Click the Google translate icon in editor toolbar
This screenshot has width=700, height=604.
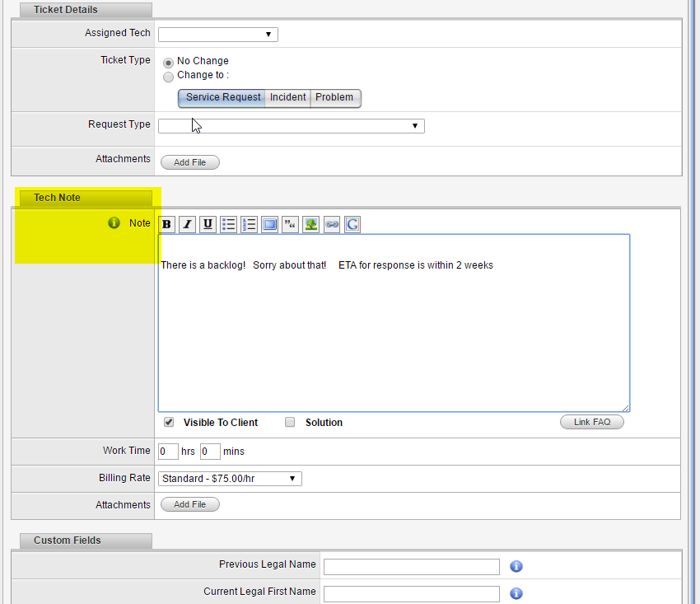[x=352, y=224]
